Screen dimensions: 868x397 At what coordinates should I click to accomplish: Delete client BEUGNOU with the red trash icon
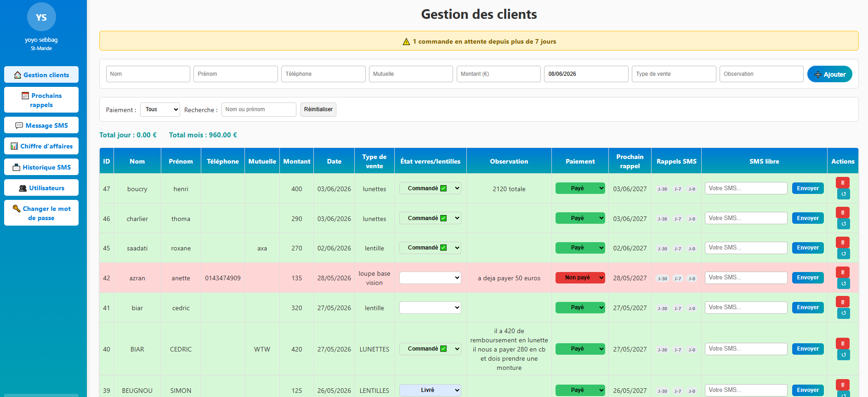[x=843, y=385]
